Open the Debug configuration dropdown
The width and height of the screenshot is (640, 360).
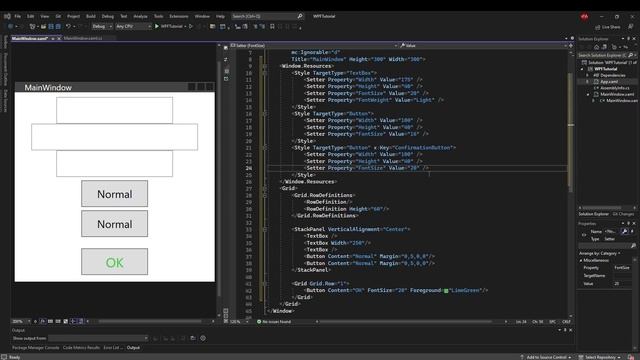coord(102,26)
